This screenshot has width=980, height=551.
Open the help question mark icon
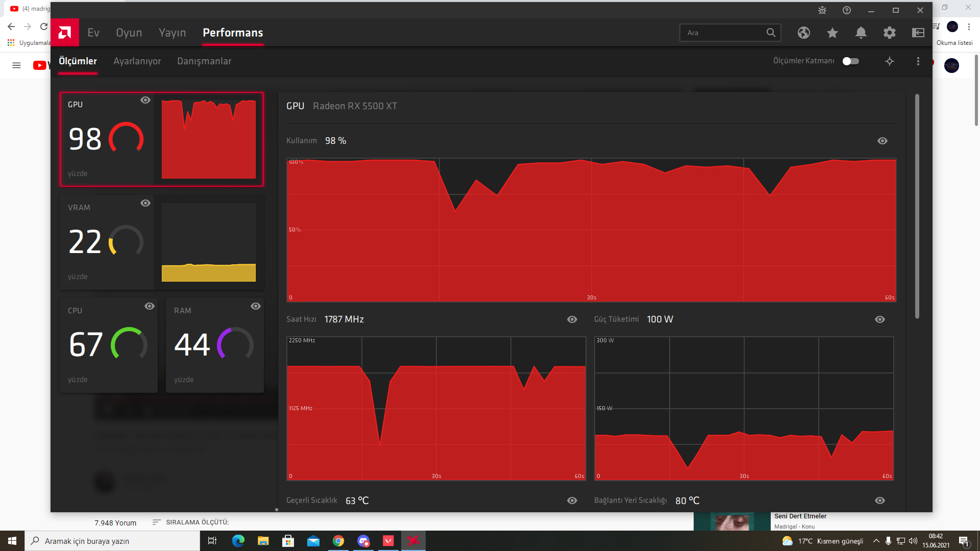[x=847, y=10]
